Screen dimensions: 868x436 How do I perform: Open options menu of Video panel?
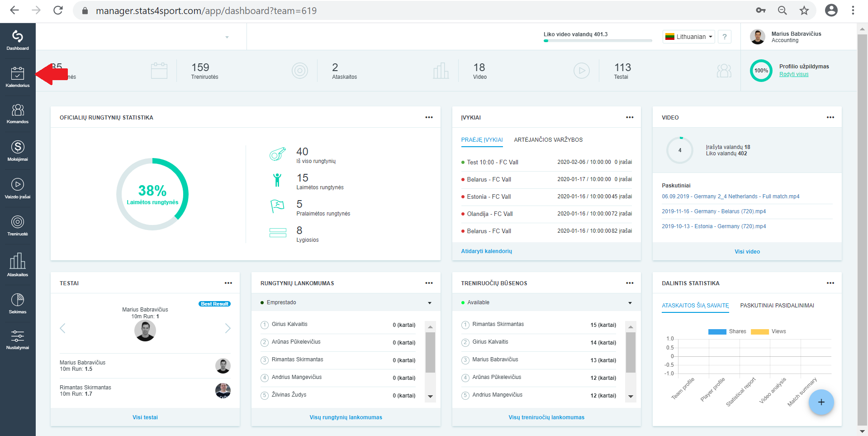(x=830, y=117)
